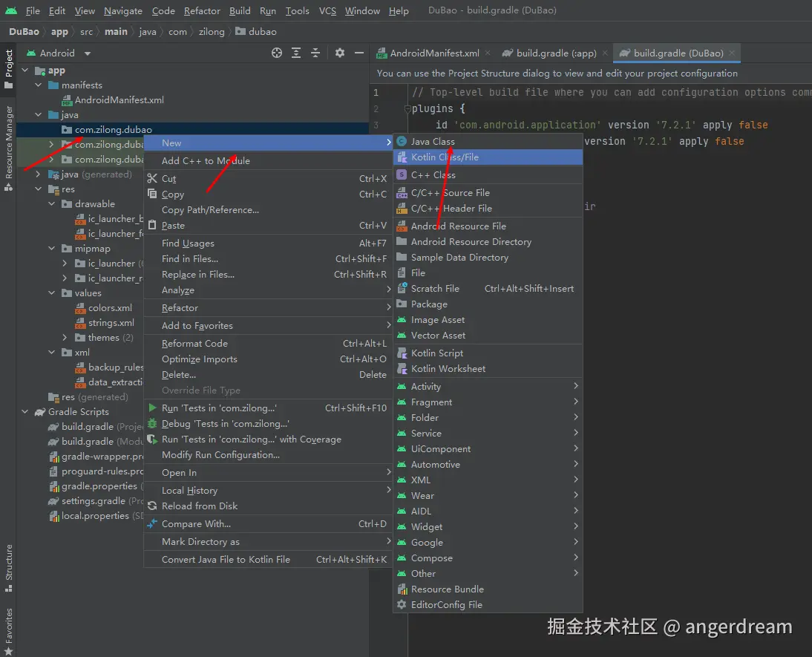Choose Vector Asset entry

click(488, 336)
